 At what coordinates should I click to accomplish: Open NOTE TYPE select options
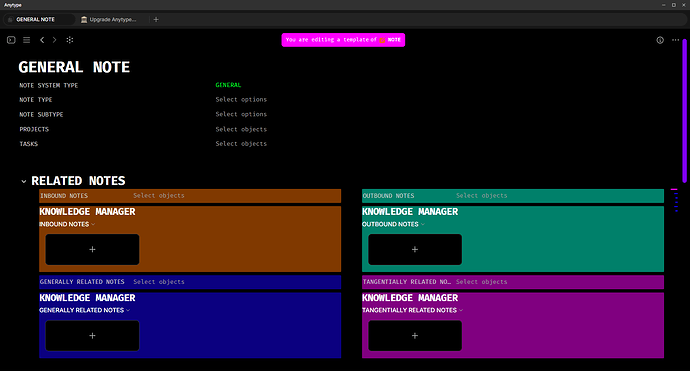pos(241,99)
